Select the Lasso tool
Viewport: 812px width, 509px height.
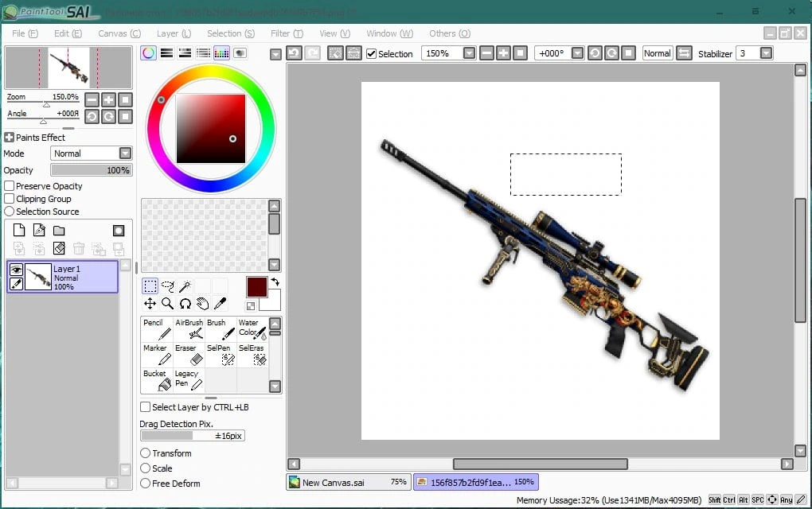point(168,286)
